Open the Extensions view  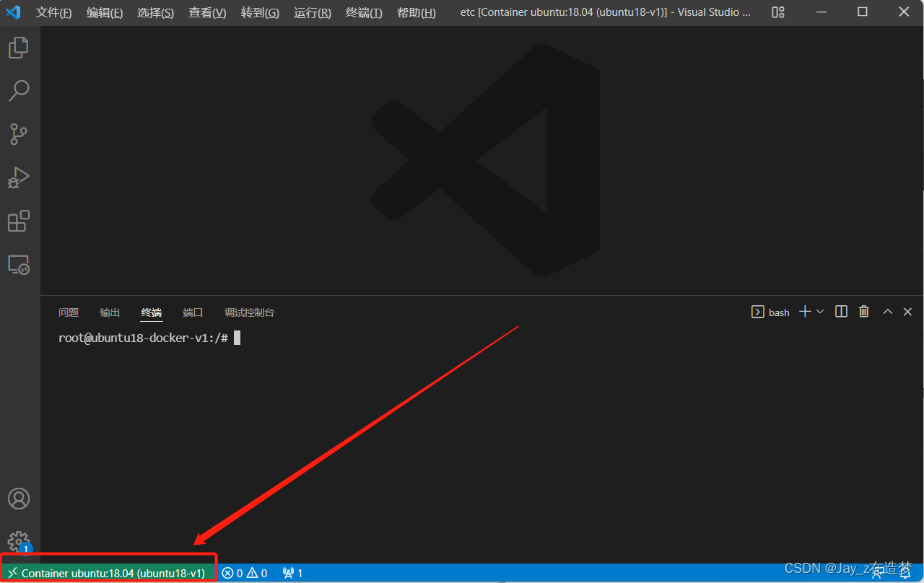tap(19, 221)
